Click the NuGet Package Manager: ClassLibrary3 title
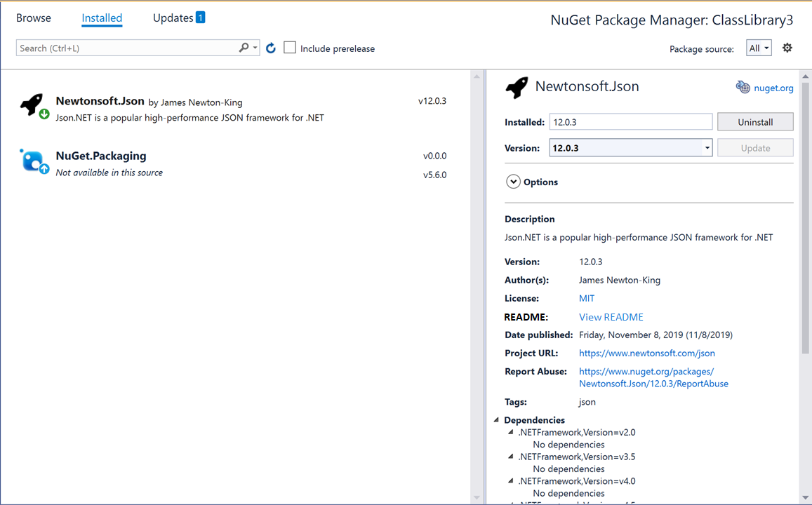 pyautogui.click(x=672, y=20)
